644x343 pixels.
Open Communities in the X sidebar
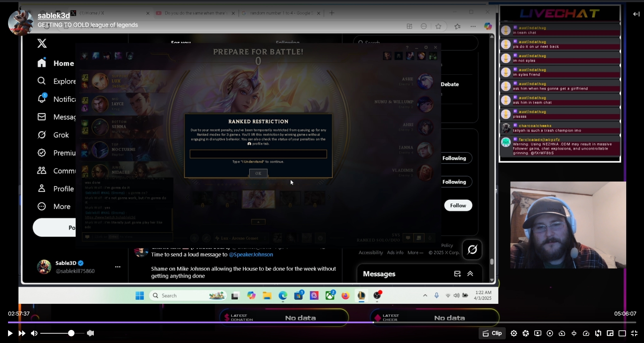pos(56,171)
